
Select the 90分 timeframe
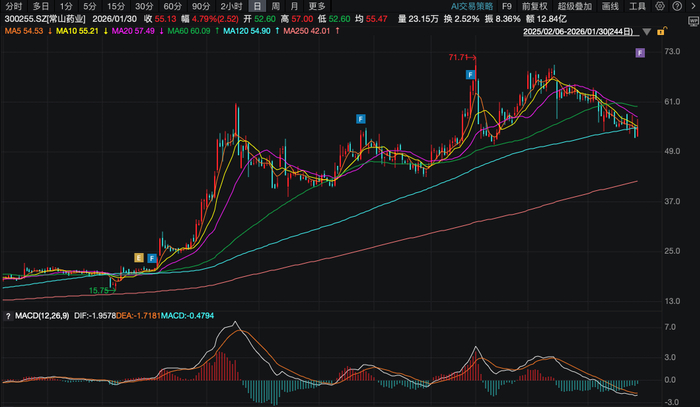tap(201, 6)
